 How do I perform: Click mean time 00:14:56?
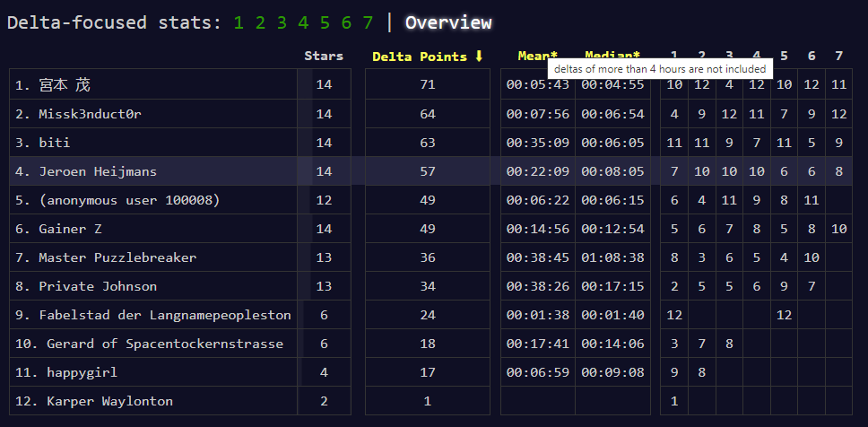tap(537, 230)
